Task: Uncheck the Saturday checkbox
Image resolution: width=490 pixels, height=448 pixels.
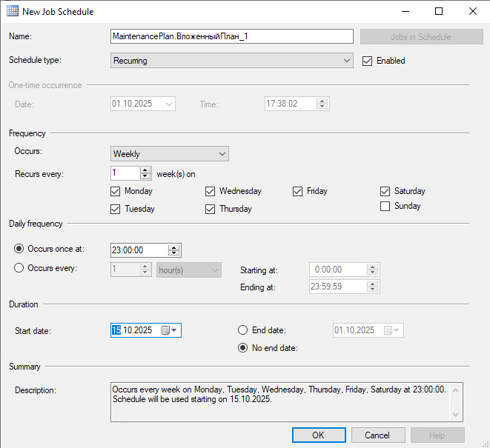Action: coord(385,191)
